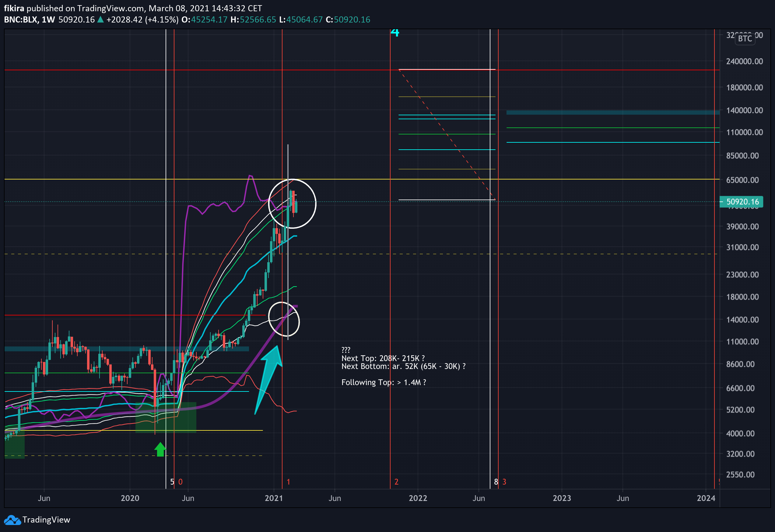Click the Jun label preceding 2020 on time axis
Screen dimensions: 775x532
(x=44, y=498)
